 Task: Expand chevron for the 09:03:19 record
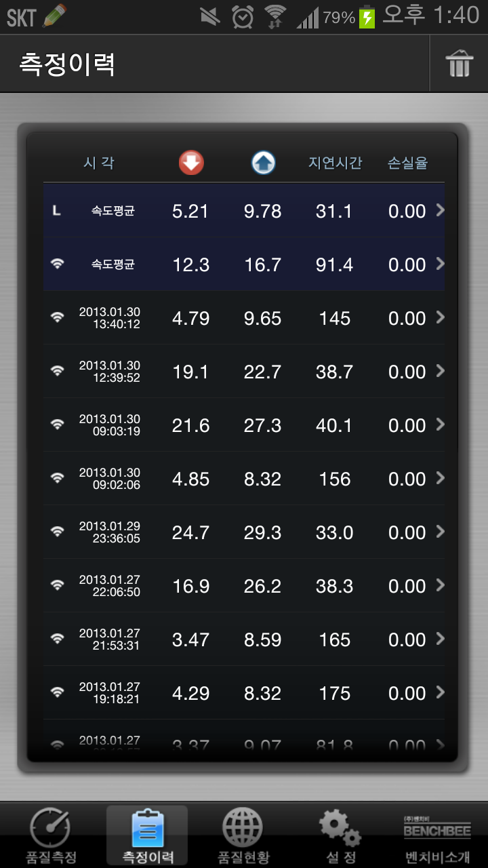[440, 425]
